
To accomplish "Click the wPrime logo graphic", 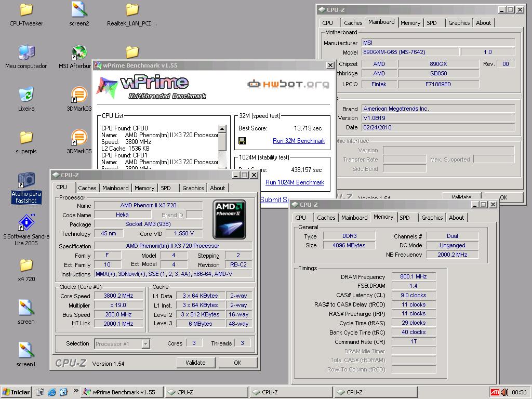I will coord(151,87).
